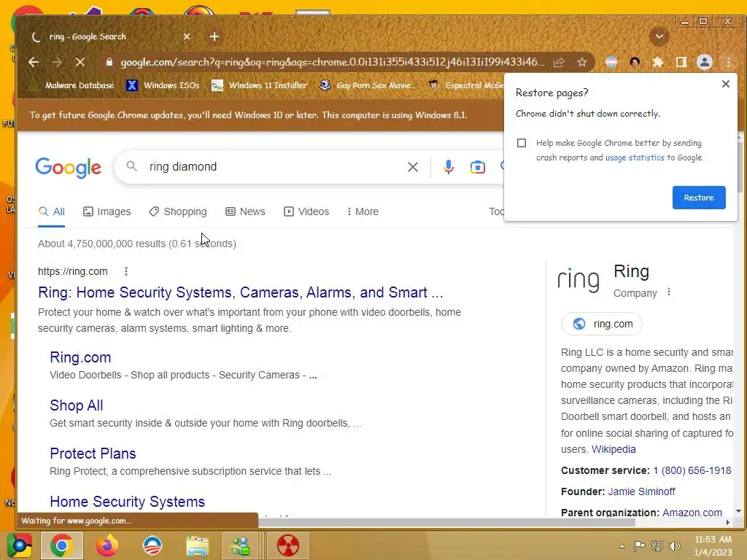Screen dimensions: 747x560
Task: Bookmark this page with the star icon
Action: pyautogui.click(x=581, y=63)
